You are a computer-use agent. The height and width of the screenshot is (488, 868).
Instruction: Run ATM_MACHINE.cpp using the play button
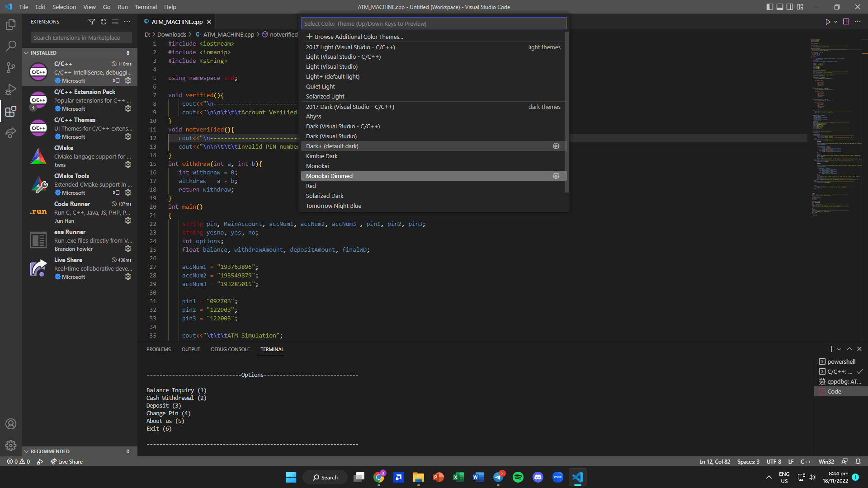click(828, 21)
